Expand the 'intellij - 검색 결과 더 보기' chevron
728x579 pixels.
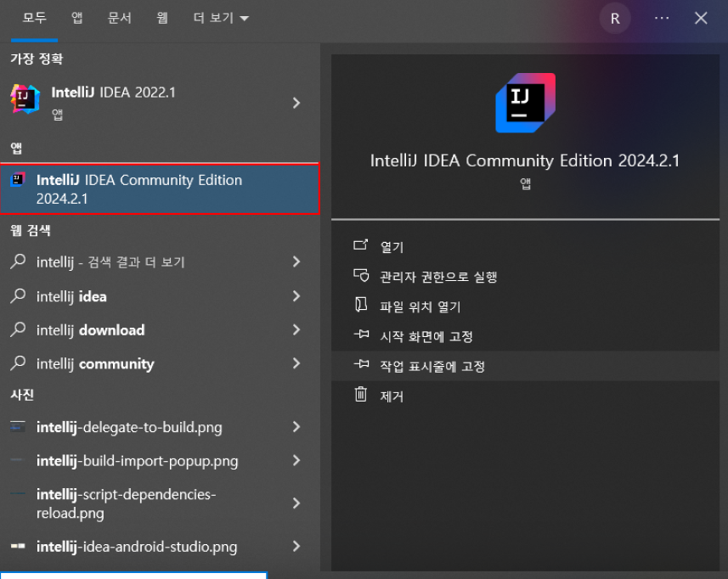click(x=296, y=261)
